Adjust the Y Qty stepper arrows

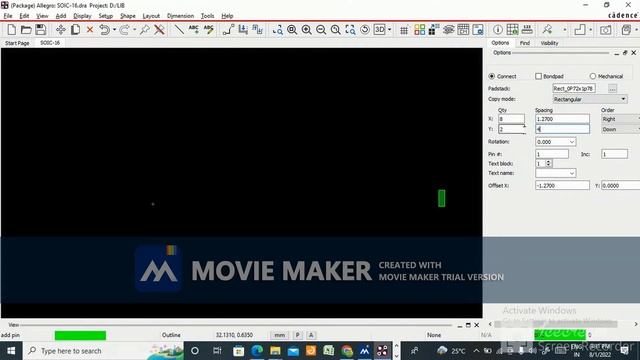[524, 129]
